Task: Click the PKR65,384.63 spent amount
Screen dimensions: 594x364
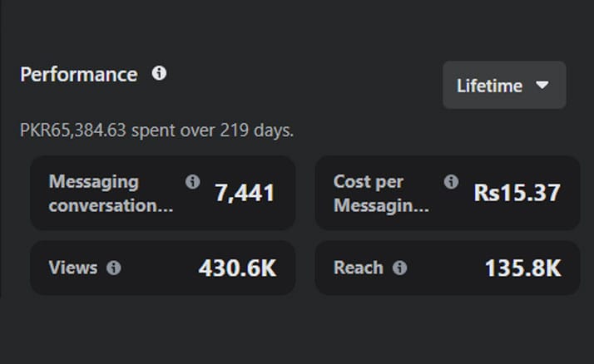Action: (x=74, y=130)
